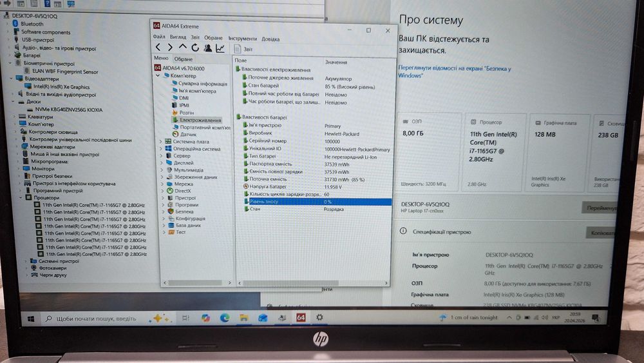
Task: Expand the DirectX node
Action: tap(163, 191)
